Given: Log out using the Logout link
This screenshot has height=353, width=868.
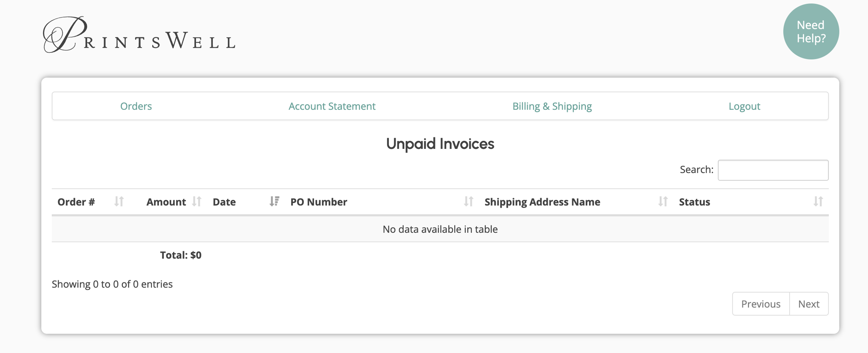Looking at the screenshot, I should [x=744, y=106].
